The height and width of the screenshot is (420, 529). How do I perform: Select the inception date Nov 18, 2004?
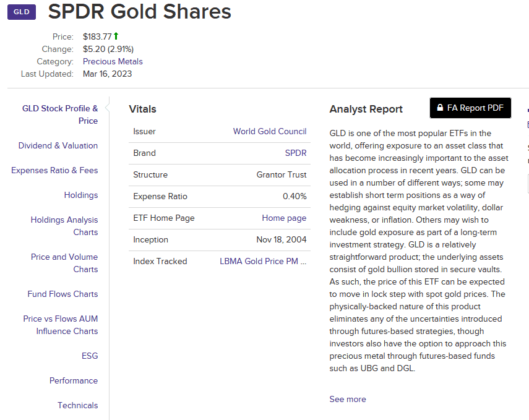coord(282,239)
